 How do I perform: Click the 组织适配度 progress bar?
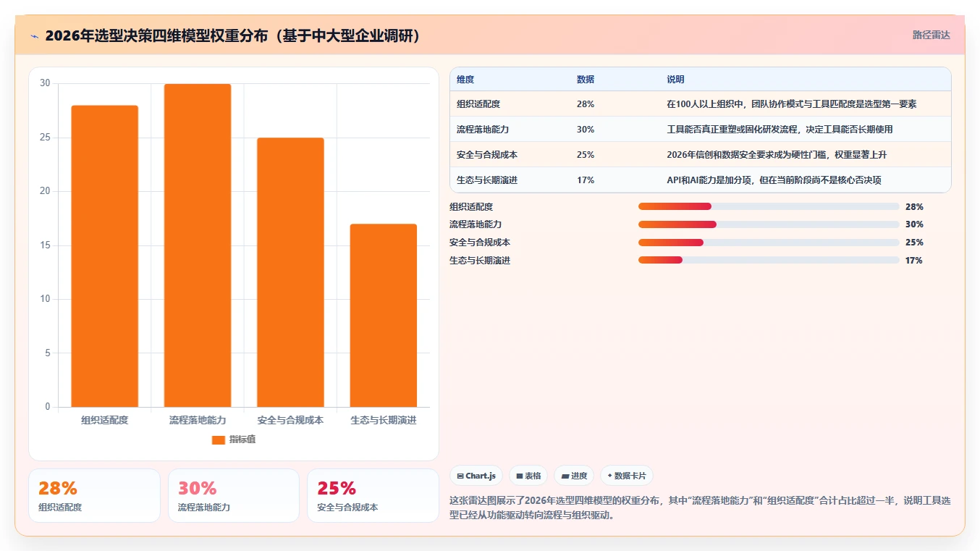click(x=769, y=206)
